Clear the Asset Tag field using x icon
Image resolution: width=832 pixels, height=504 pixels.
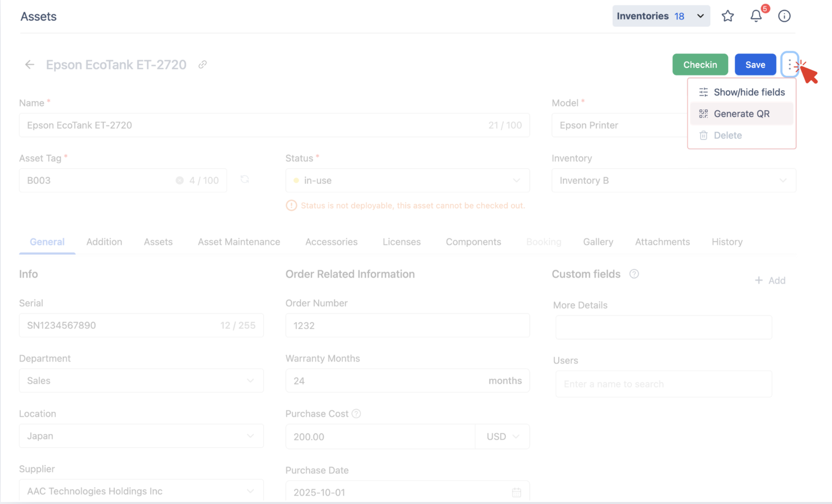click(179, 181)
